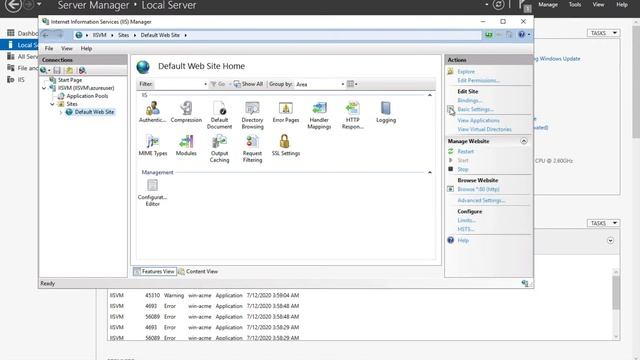Open the Help menu in IIS Manager
Image resolution: width=640 pixels, height=360 pixels.
[x=86, y=49]
